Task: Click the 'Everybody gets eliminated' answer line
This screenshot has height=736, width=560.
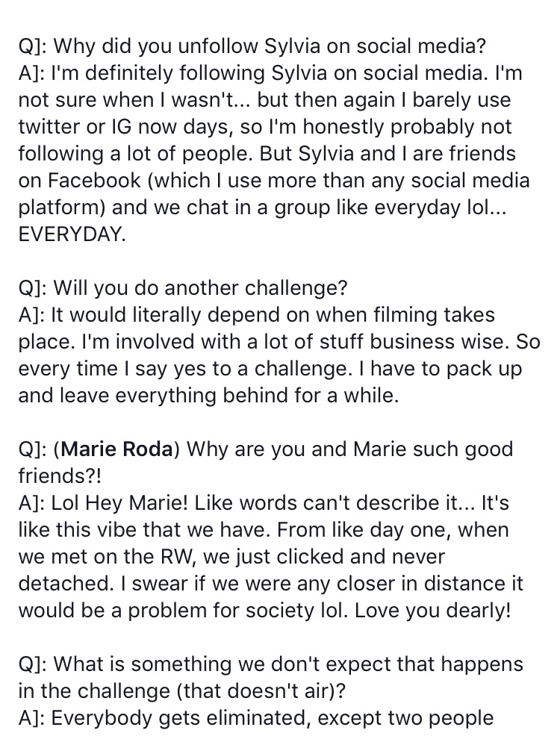Action: [x=256, y=718]
